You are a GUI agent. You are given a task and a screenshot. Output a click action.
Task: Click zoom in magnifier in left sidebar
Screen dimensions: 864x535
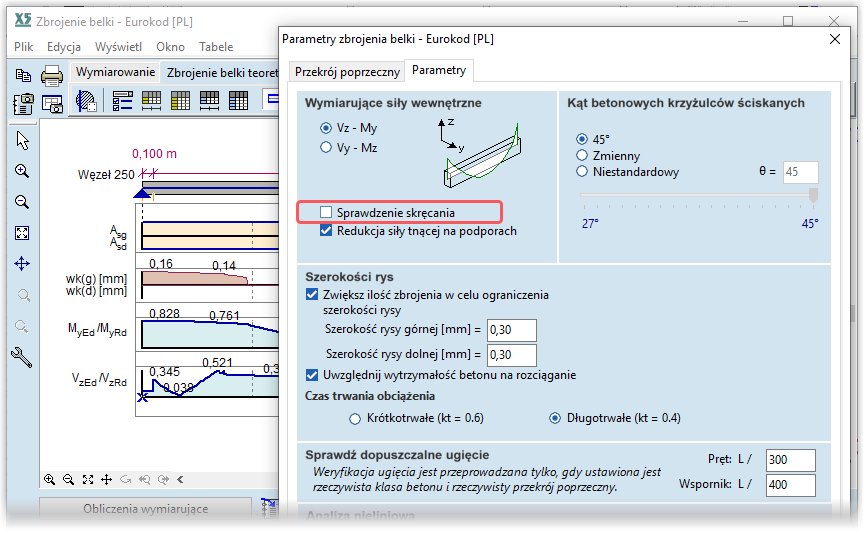pyautogui.click(x=22, y=171)
